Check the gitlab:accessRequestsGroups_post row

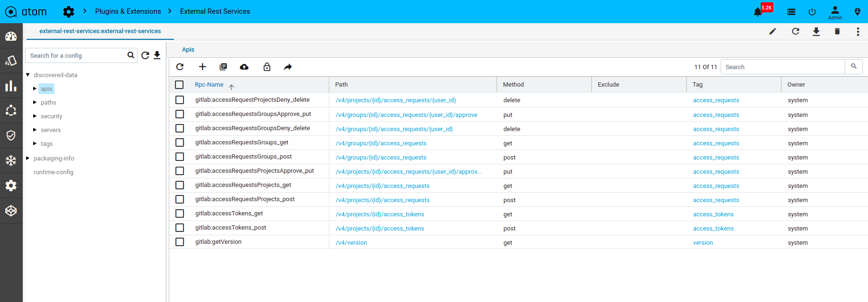(180, 157)
